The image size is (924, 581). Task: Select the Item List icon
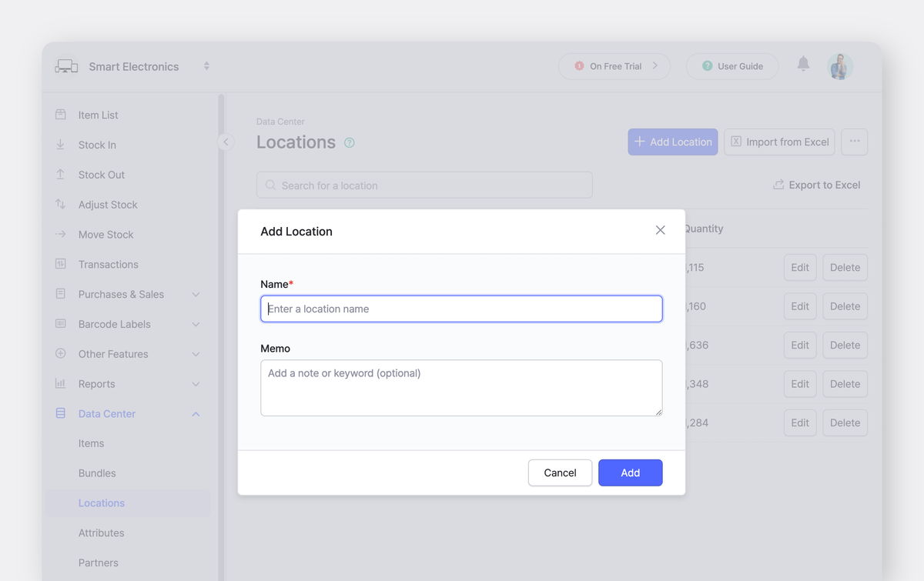pos(62,114)
